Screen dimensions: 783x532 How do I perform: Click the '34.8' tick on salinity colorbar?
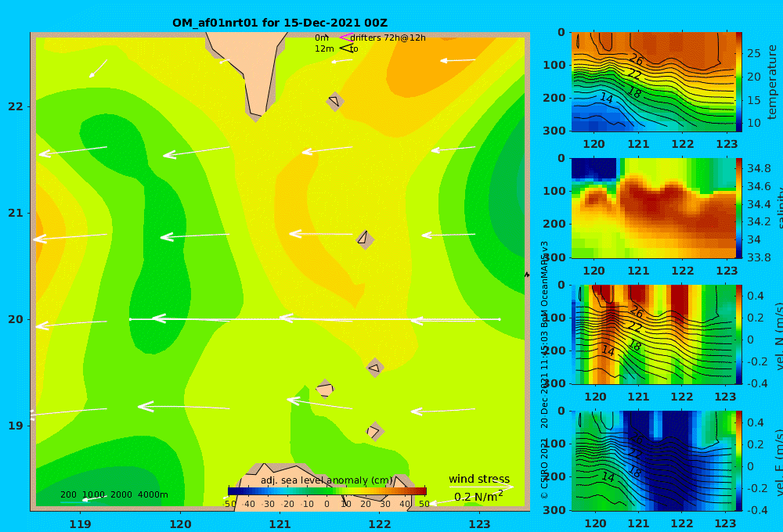click(x=759, y=168)
